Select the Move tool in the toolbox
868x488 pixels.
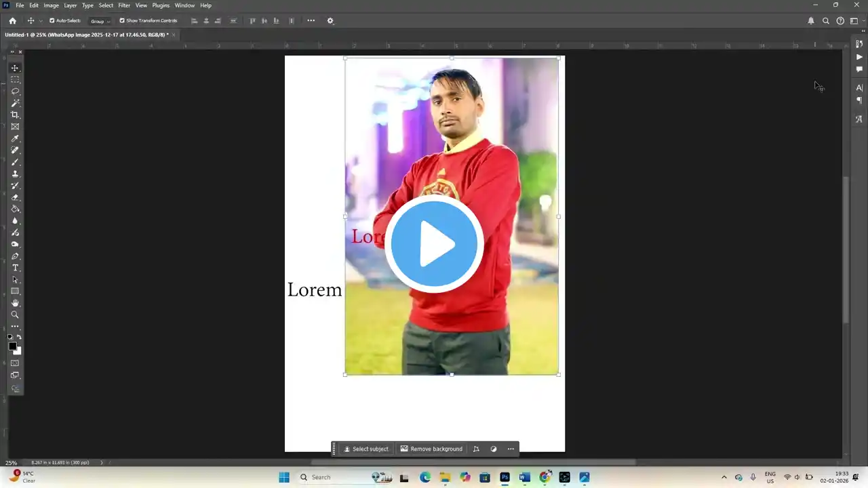click(15, 68)
